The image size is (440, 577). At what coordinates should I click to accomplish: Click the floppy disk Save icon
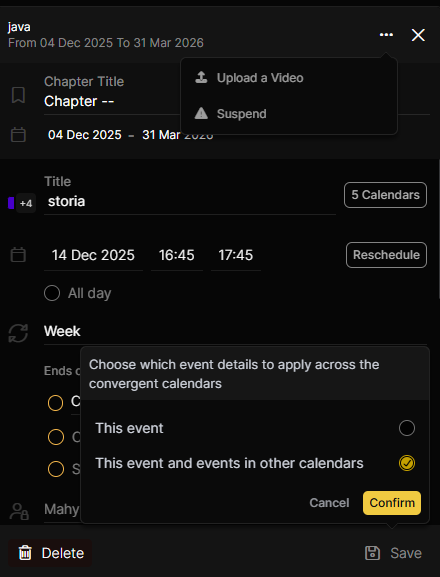tap(372, 553)
